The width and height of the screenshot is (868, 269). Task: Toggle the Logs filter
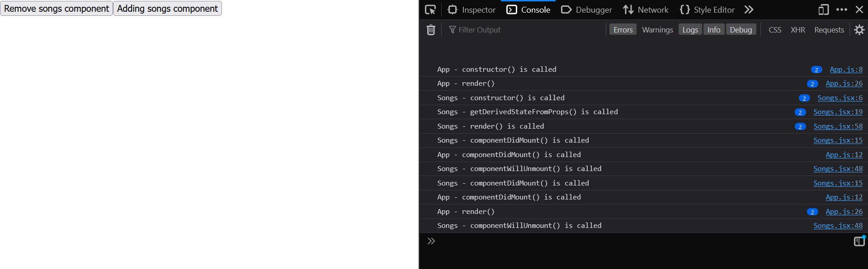pos(690,30)
